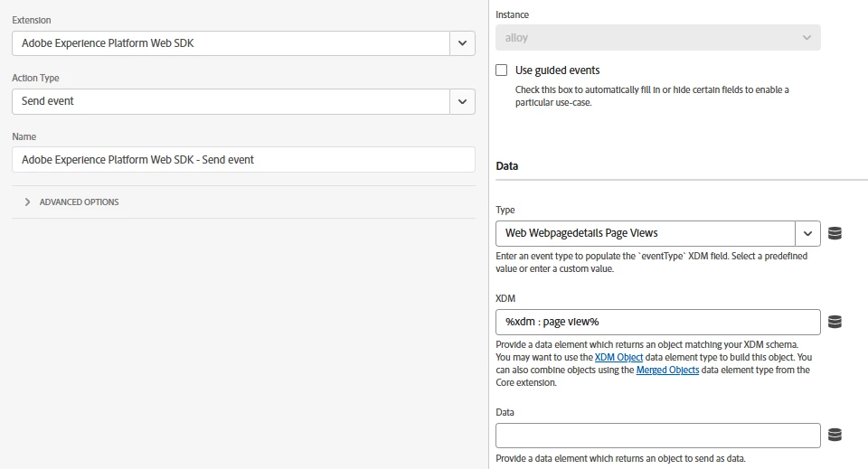Enable the Use guided events checkbox
This screenshot has width=868, height=469.
point(502,70)
